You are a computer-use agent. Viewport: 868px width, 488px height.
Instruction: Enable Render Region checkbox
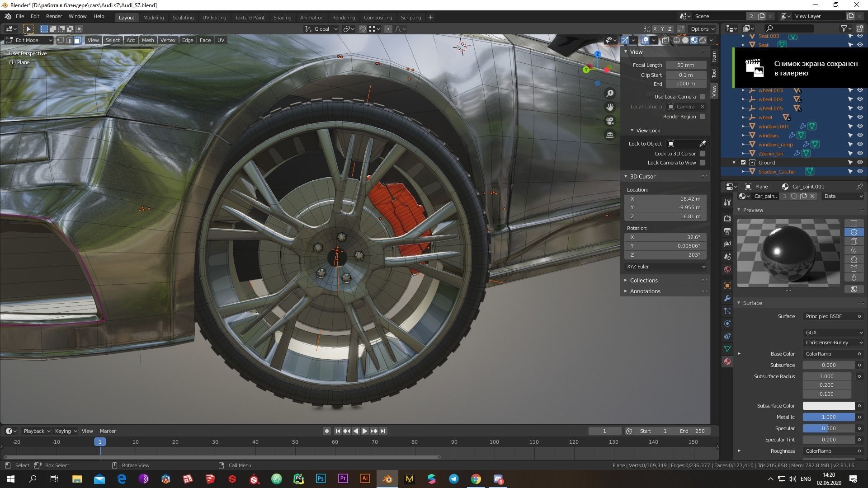(x=702, y=117)
